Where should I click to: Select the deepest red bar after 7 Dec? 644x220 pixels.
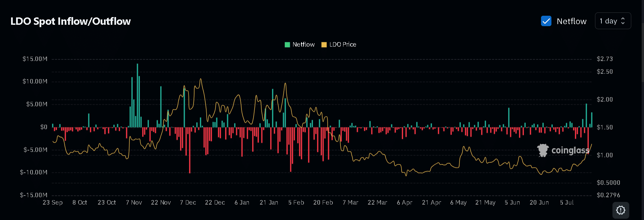point(190,150)
